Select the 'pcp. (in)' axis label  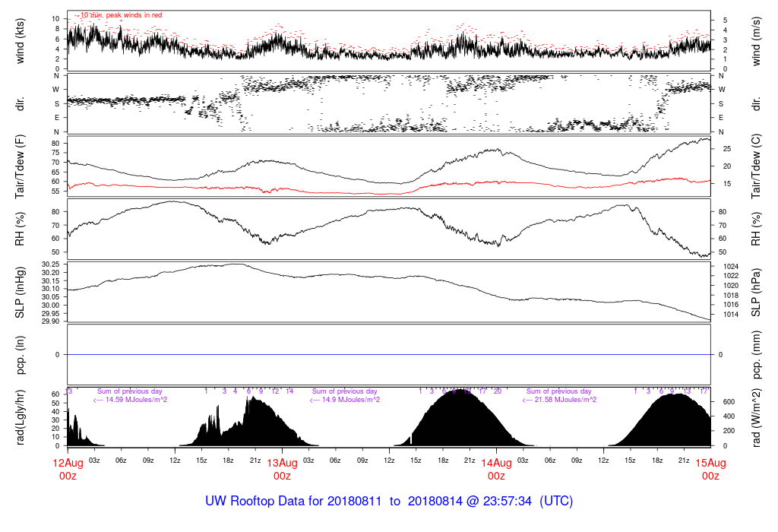[x=21, y=355]
